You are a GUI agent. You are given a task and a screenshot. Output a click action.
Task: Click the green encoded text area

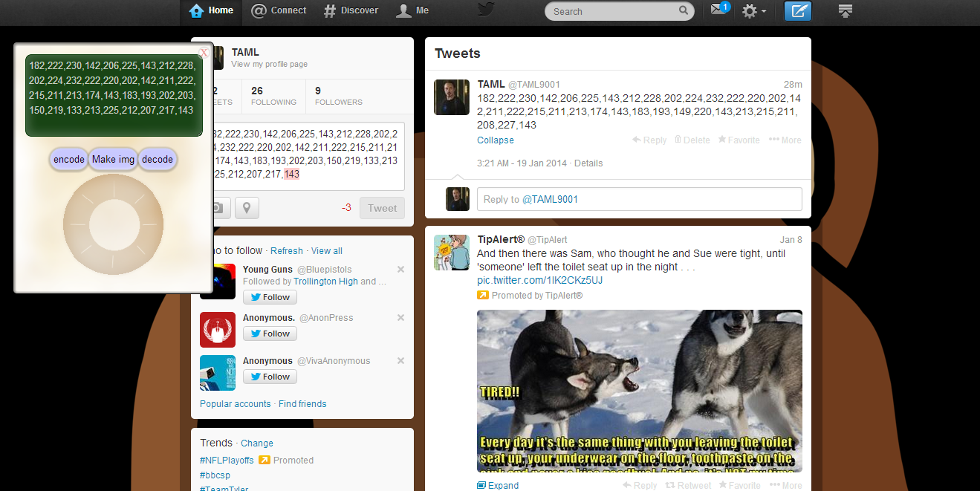pyautogui.click(x=114, y=95)
